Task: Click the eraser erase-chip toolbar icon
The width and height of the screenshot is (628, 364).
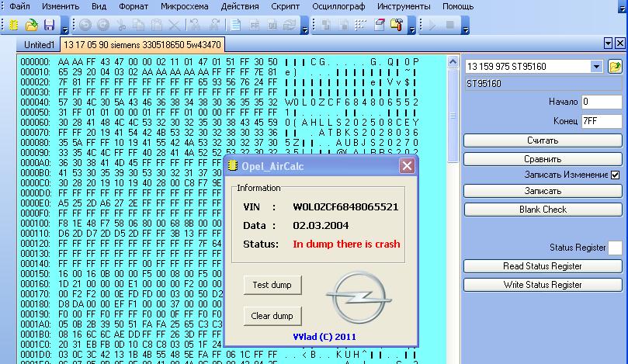Action: 379,25
